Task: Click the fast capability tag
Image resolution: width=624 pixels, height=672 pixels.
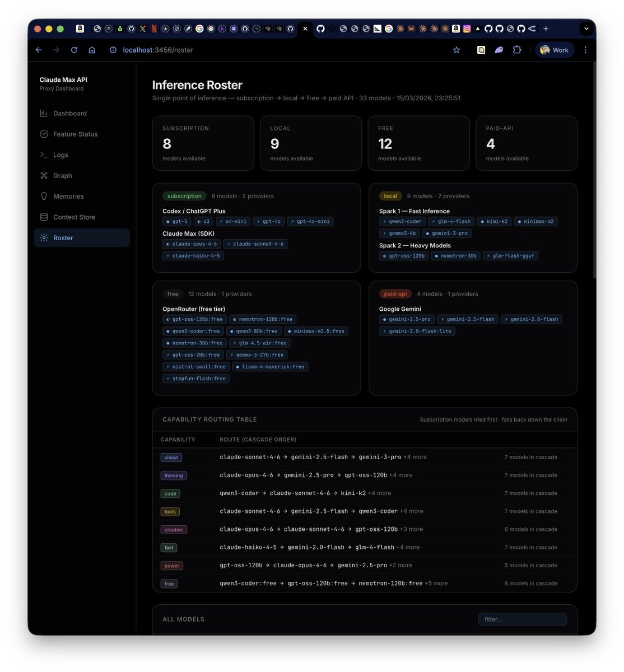Action: click(x=169, y=548)
